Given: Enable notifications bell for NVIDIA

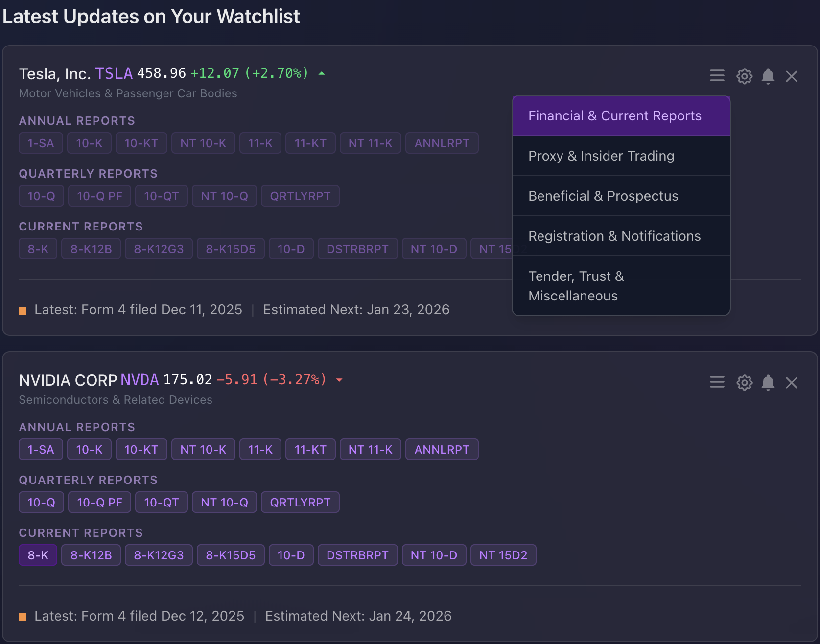Looking at the screenshot, I should 768,382.
